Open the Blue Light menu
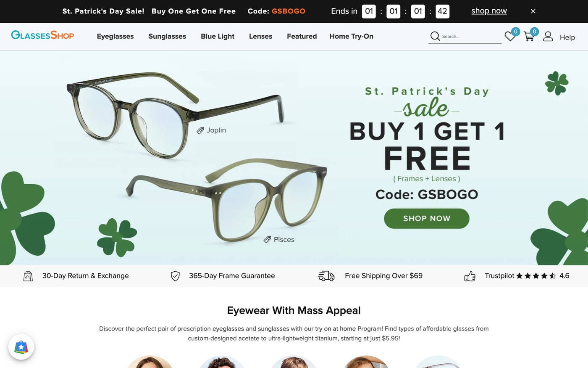Image resolution: width=588 pixels, height=368 pixels. (217, 36)
